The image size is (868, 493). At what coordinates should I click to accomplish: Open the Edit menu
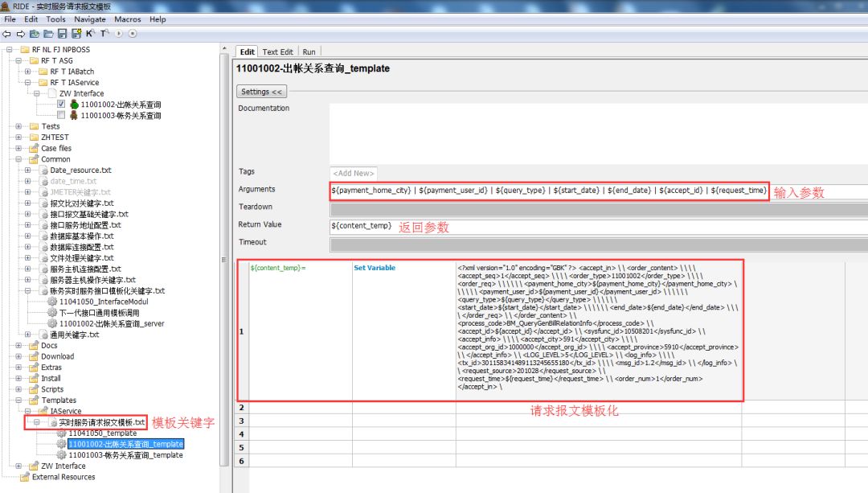31,18
